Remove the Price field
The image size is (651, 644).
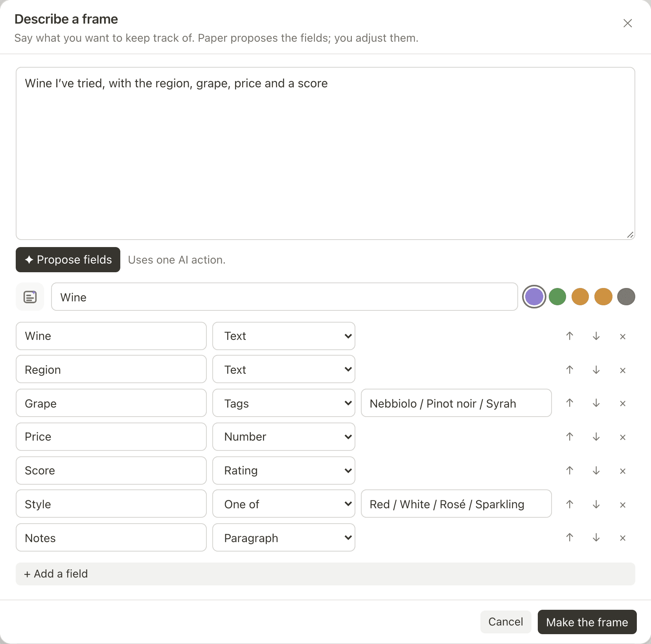(x=623, y=437)
